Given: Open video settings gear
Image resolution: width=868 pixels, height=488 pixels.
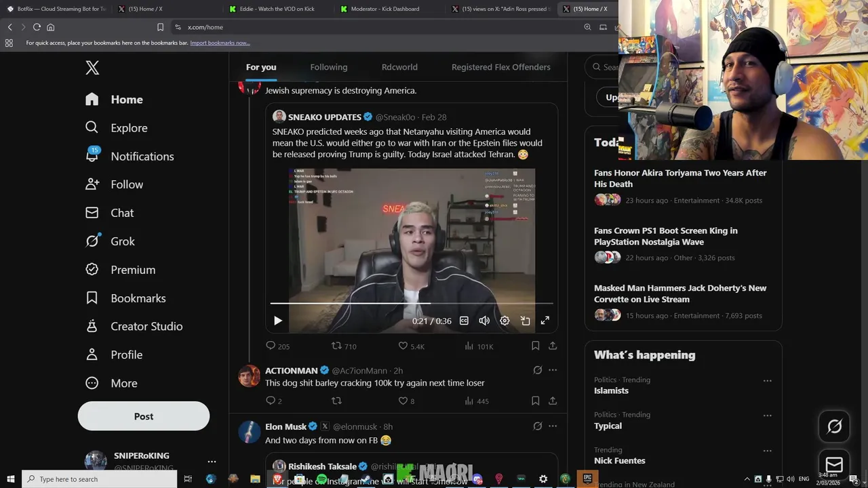Looking at the screenshot, I should tap(505, 321).
